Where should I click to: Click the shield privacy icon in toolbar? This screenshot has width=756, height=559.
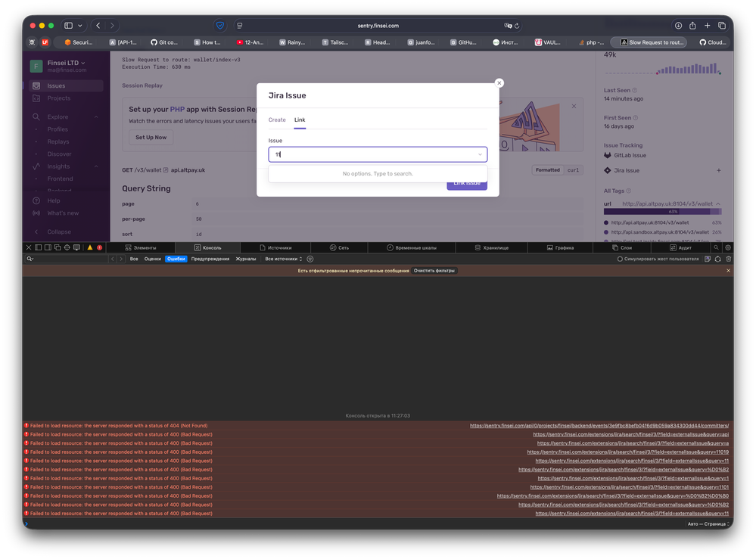tap(220, 26)
